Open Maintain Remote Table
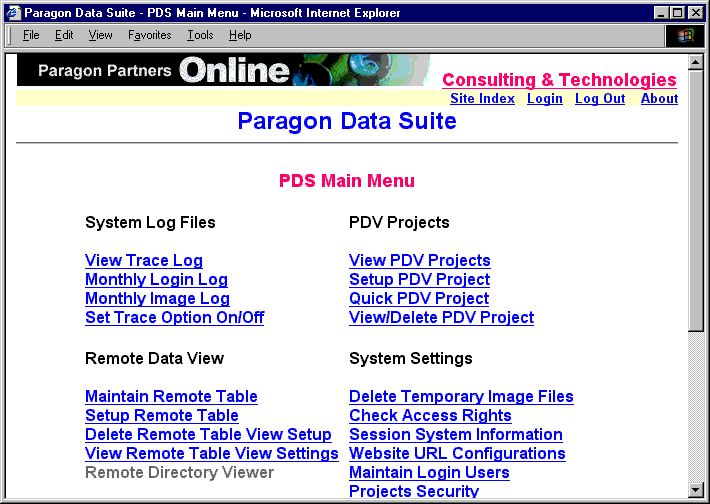The width and height of the screenshot is (710, 504). click(x=171, y=397)
